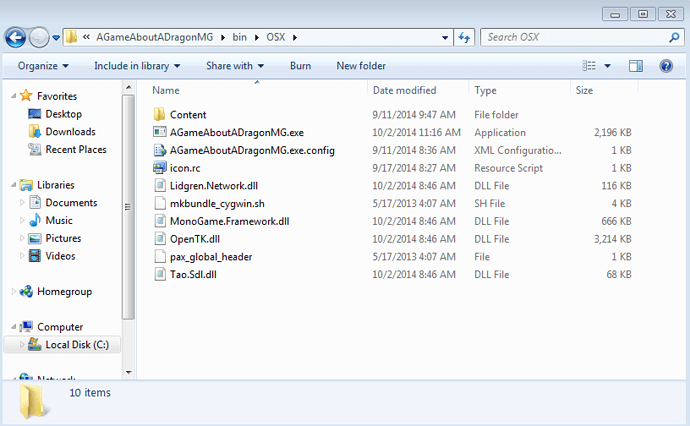Viewport: 690px width, 426px height.
Task: Expand subfolders arrow after OSX
Action: (294, 37)
